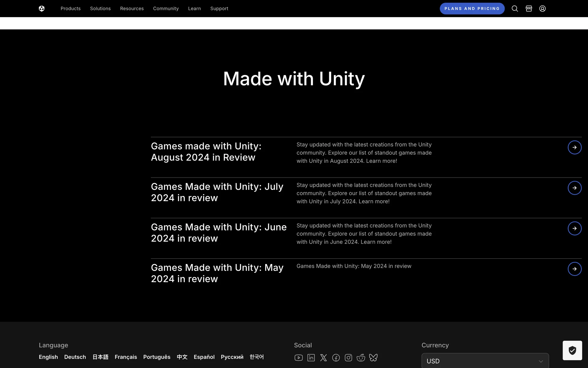Open the Products navigation menu

click(x=70, y=9)
